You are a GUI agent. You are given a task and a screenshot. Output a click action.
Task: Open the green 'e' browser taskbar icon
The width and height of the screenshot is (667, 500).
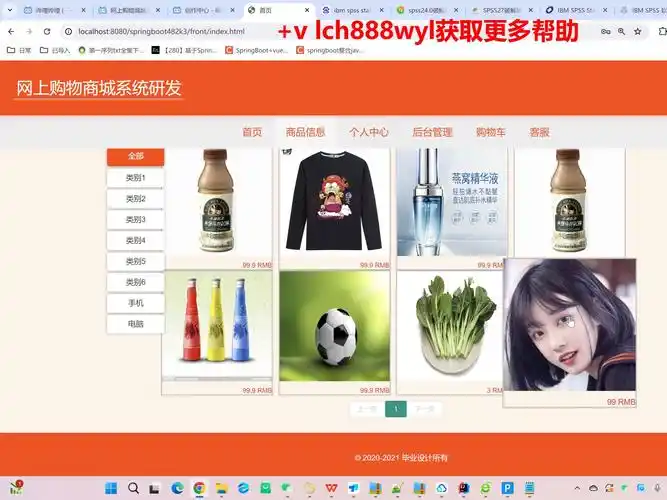pyautogui.click(x=485, y=488)
